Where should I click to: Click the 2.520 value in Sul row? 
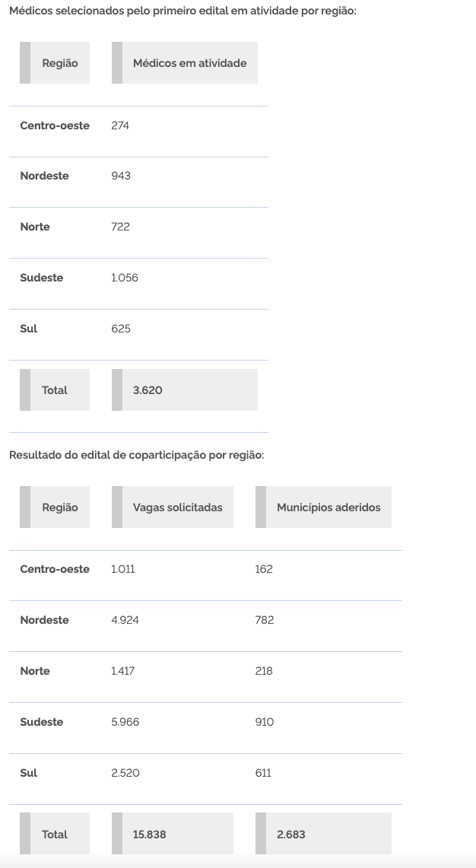(125, 773)
